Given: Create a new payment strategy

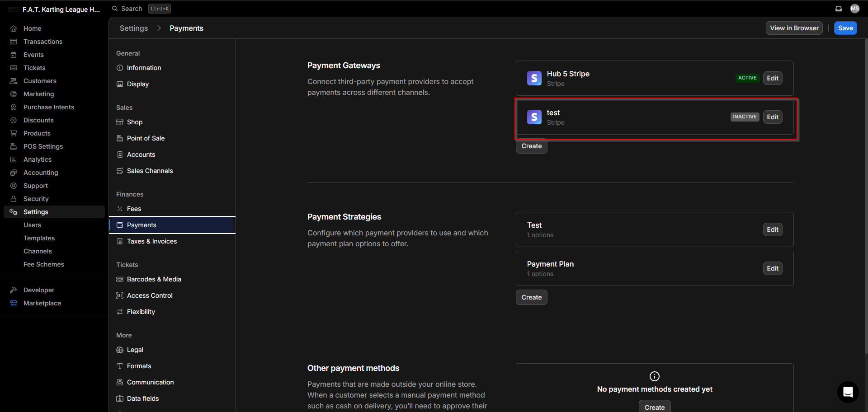Looking at the screenshot, I should pyautogui.click(x=532, y=297).
